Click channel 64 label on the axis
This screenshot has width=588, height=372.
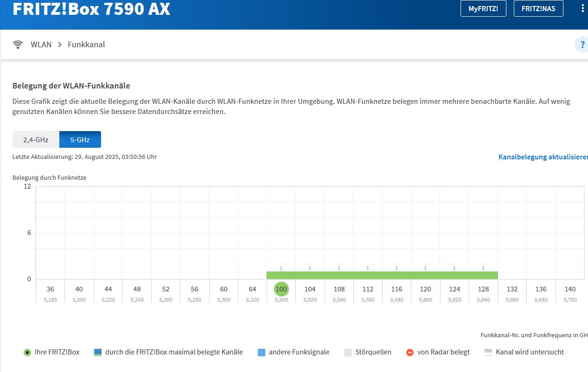coord(252,289)
